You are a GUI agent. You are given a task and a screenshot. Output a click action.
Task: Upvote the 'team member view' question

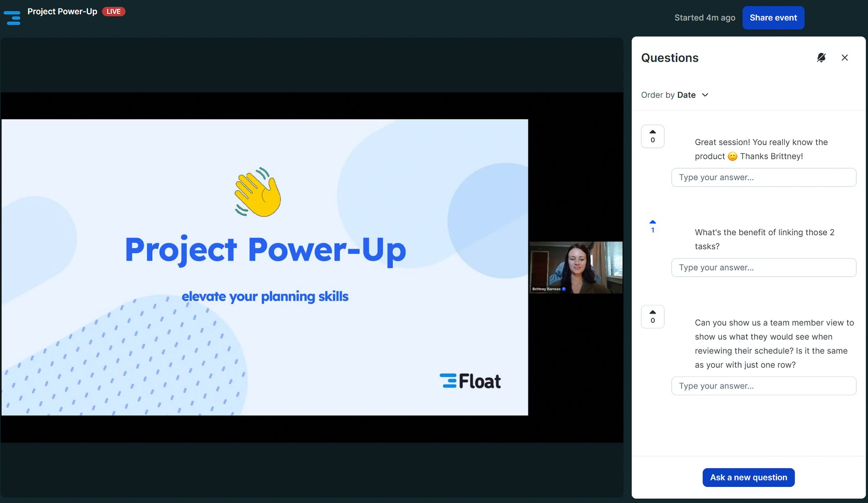coord(652,316)
